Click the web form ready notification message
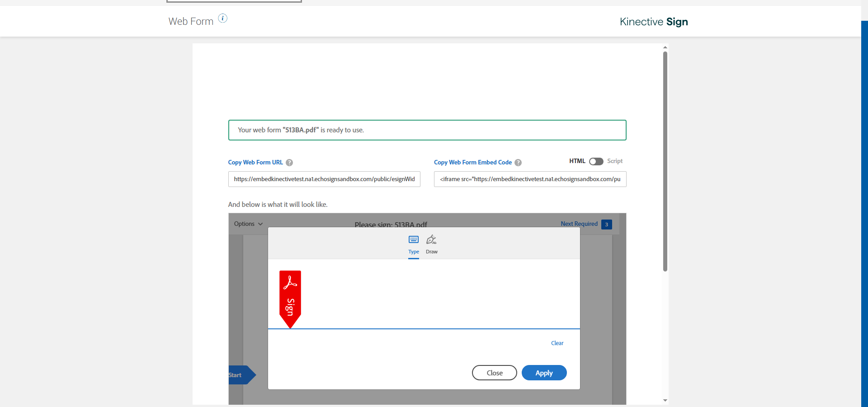This screenshot has height=407, width=868. coord(427,130)
